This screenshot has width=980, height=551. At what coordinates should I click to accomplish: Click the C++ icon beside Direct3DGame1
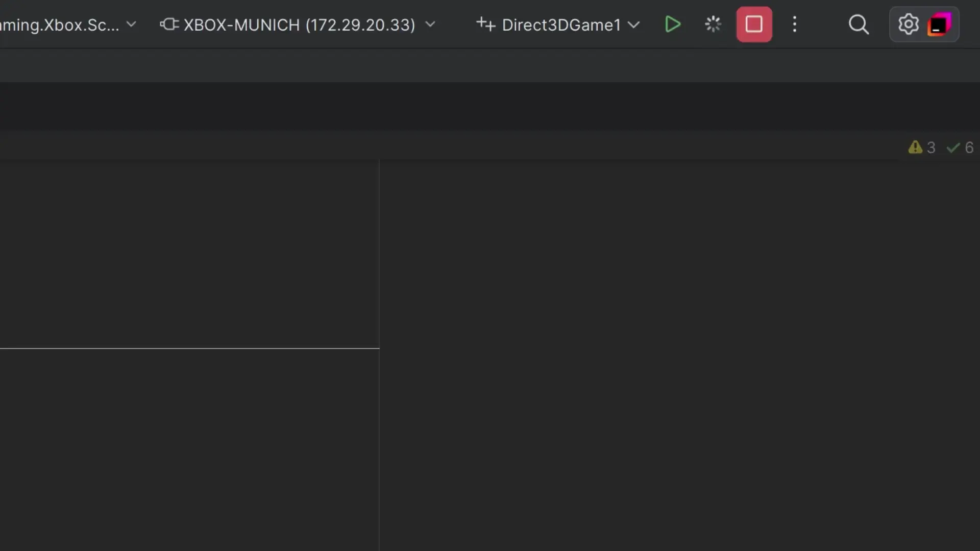[485, 24]
